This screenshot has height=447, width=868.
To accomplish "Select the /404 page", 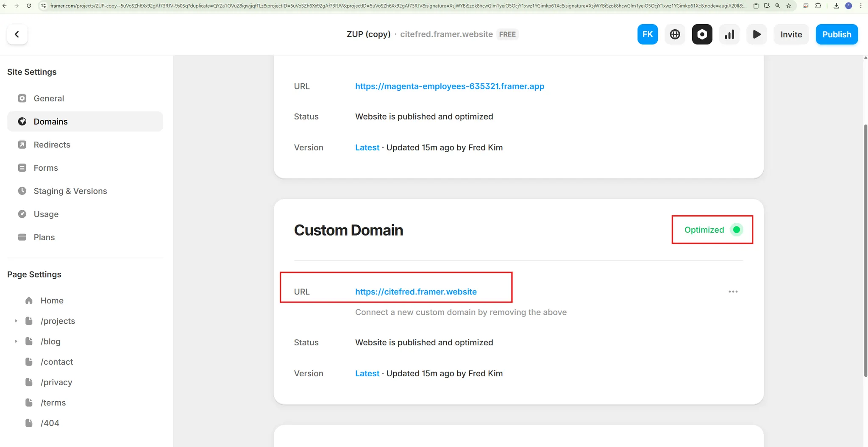I will [x=50, y=423].
